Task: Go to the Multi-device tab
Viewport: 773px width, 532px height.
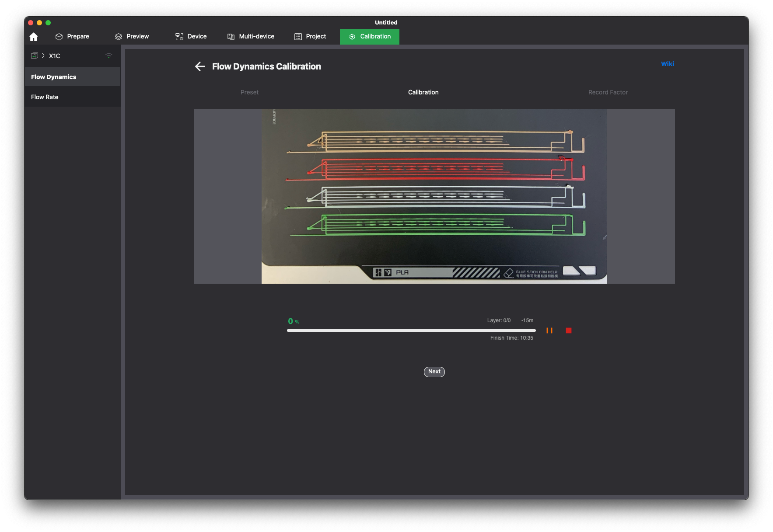Action: (x=251, y=36)
